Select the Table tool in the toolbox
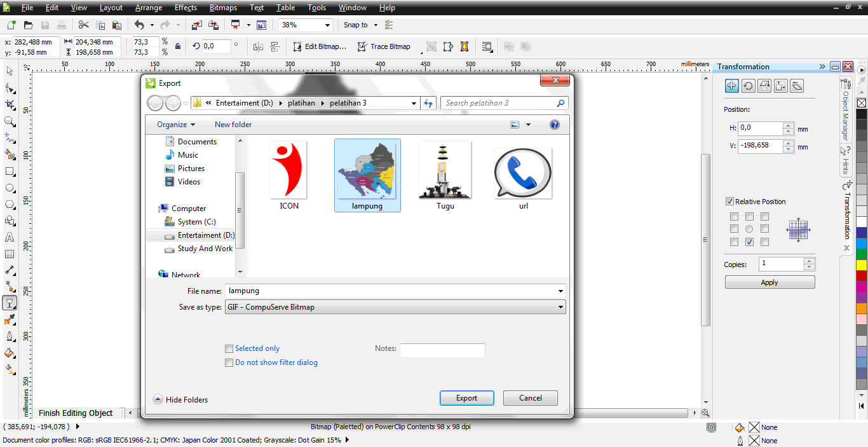The width and height of the screenshot is (868, 447). pyautogui.click(x=10, y=254)
